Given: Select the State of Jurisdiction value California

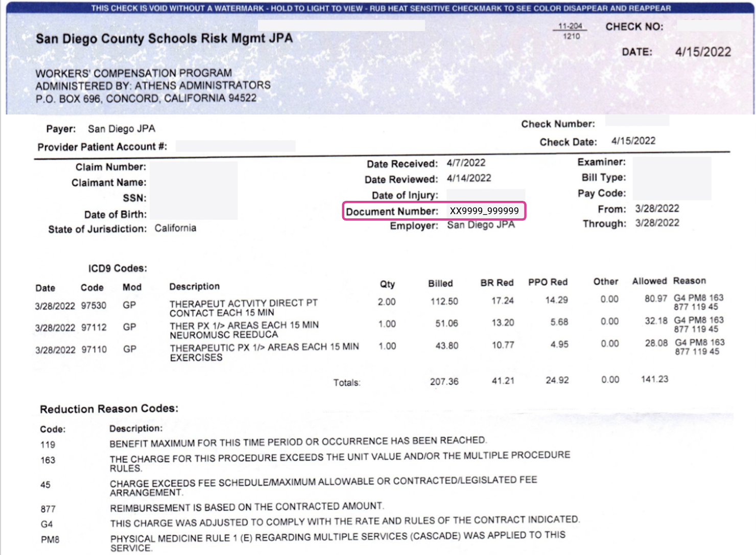Looking at the screenshot, I should tap(175, 228).
